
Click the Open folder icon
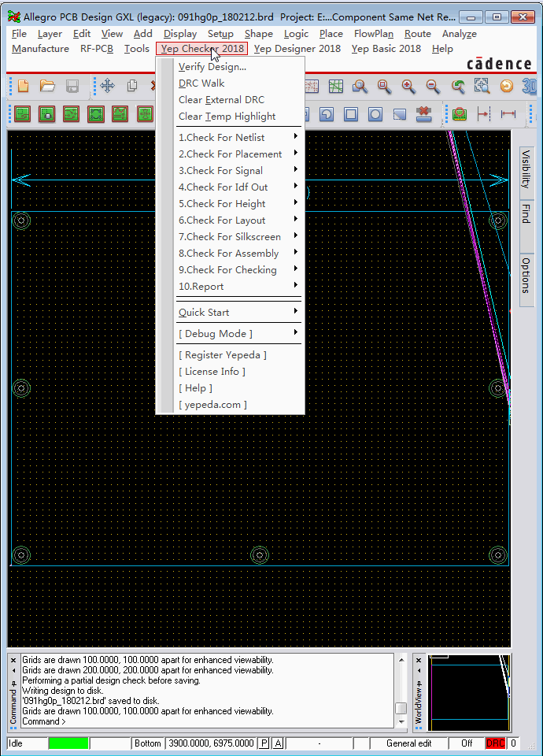[47, 87]
